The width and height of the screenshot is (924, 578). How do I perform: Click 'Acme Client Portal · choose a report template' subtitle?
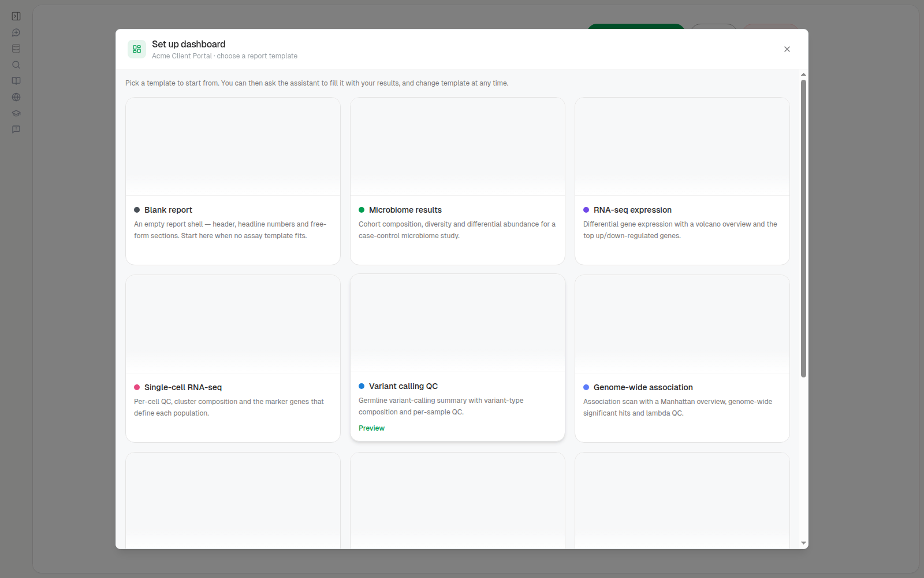click(225, 56)
